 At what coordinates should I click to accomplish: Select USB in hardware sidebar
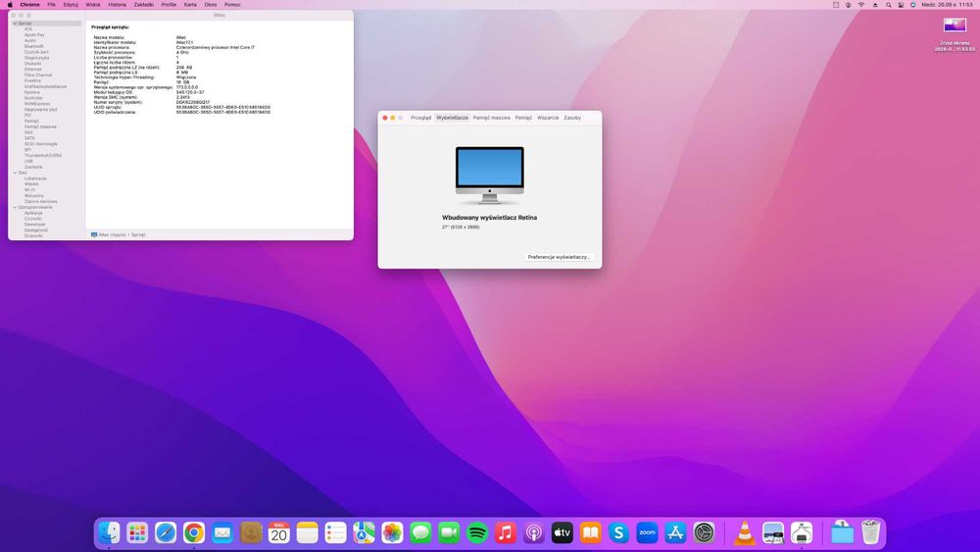(x=28, y=161)
